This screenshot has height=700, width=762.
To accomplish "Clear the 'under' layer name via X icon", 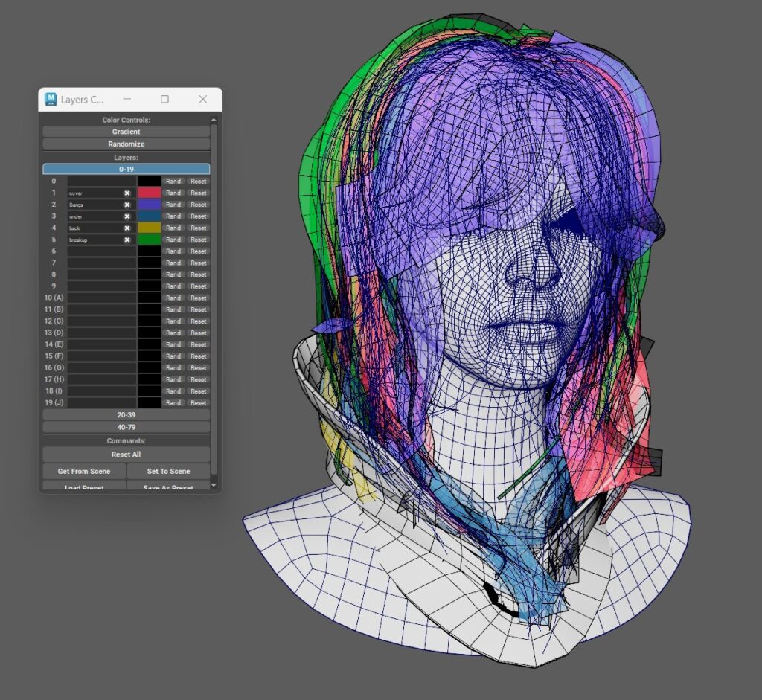I will [127, 216].
